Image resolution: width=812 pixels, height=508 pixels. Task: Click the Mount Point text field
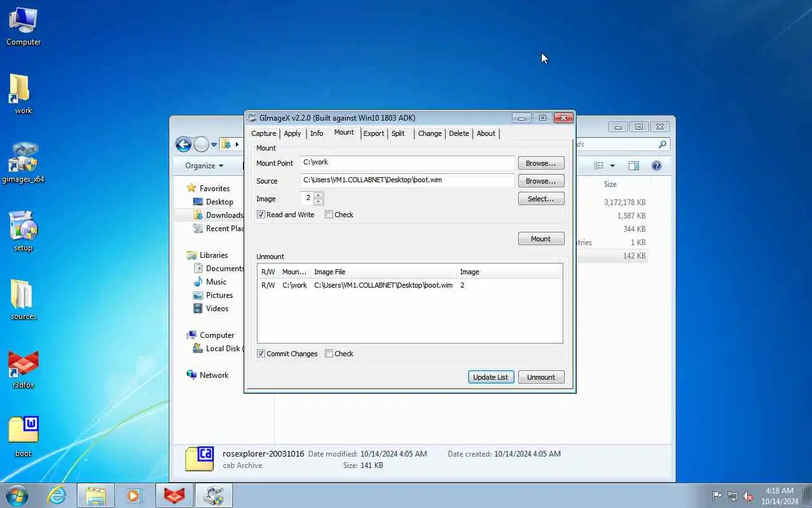pos(407,163)
